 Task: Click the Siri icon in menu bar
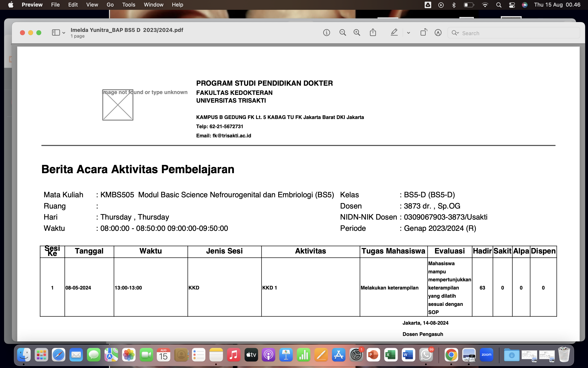[x=525, y=5]
